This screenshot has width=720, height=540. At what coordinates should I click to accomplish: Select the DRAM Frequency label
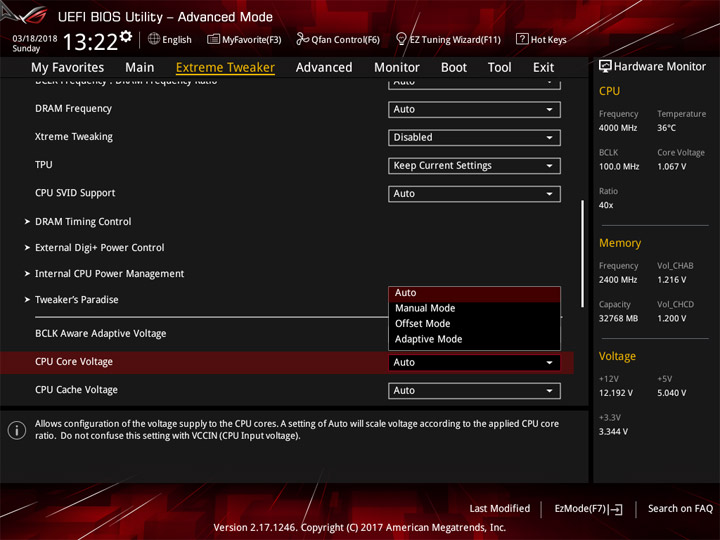click(73, 108)
